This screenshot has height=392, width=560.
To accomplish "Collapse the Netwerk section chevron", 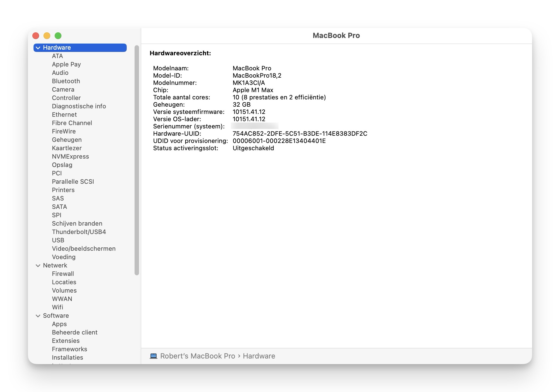I will (38, 266).
